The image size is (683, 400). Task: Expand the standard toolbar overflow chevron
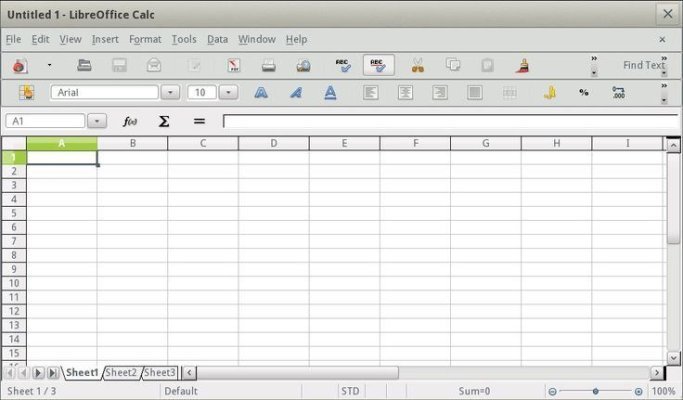[594, 58]
